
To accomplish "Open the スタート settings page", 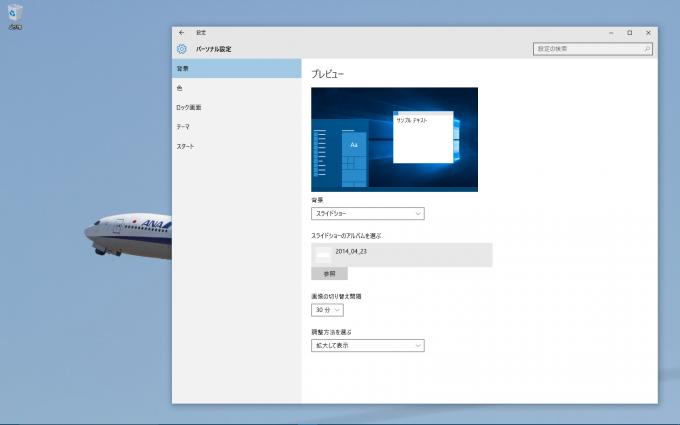I will 237,146.
